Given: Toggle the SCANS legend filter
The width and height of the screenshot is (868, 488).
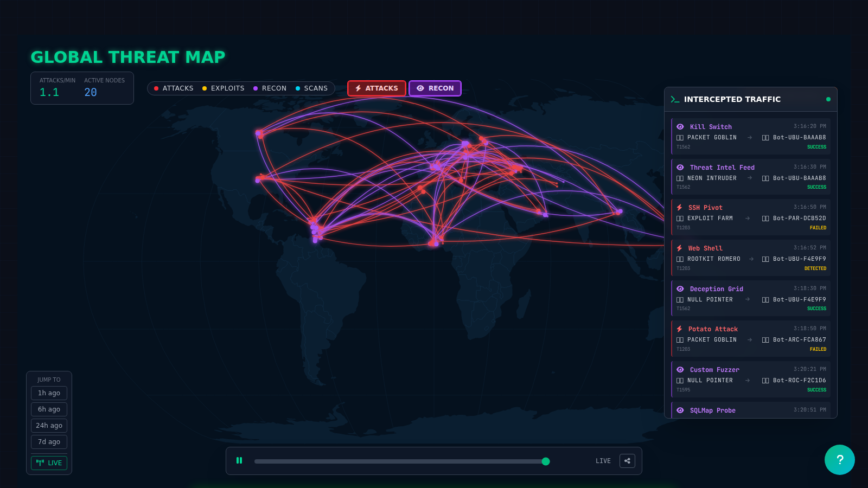Looking at the screenshot, I should click(x=312, y=88).
